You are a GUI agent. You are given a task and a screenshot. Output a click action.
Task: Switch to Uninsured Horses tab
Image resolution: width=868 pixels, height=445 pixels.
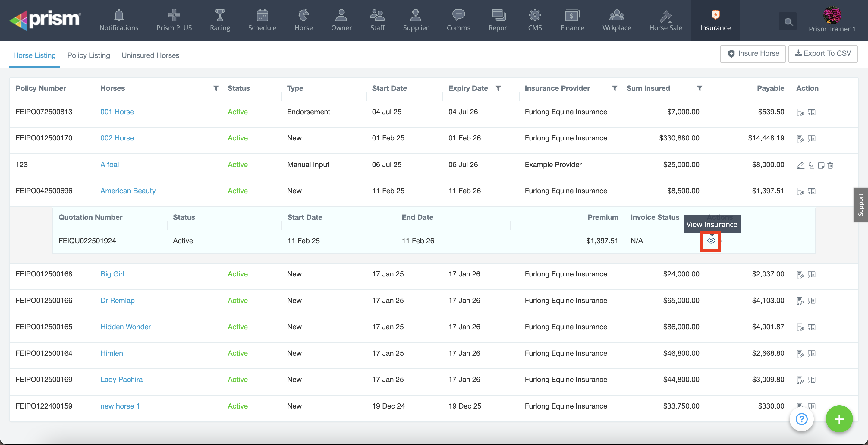click(150, 55)
